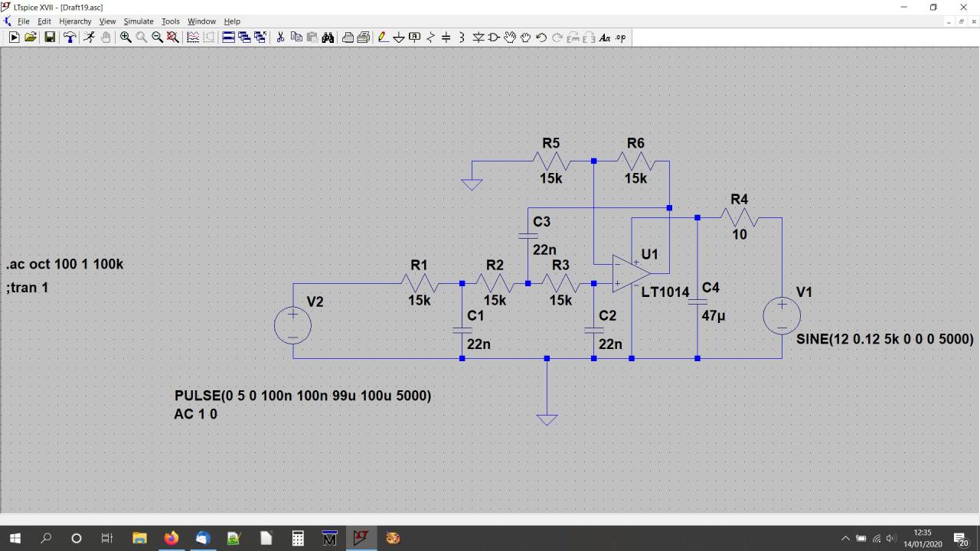Cascade windows using the toolbar icon

[x=244, y=37]
